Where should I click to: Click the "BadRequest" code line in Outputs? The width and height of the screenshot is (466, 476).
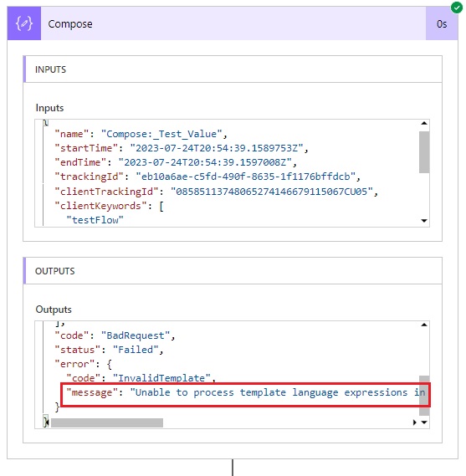(115, 335)
